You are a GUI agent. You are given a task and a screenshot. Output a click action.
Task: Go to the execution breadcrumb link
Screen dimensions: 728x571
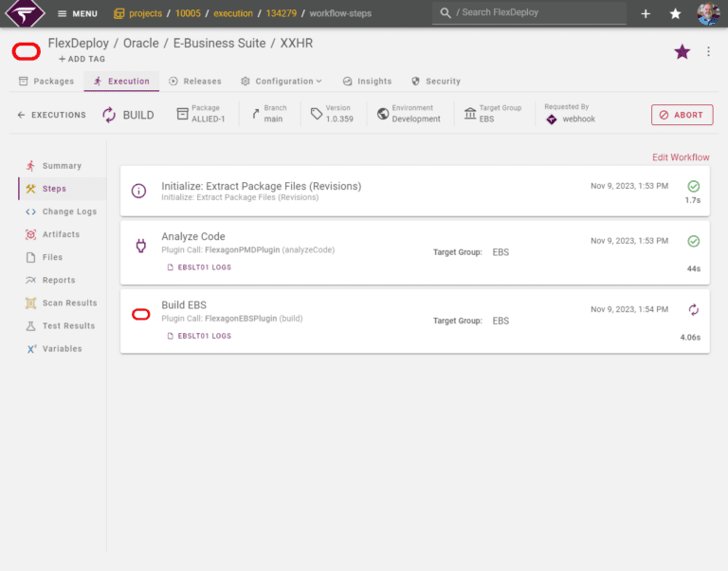(x=233, y=13)
